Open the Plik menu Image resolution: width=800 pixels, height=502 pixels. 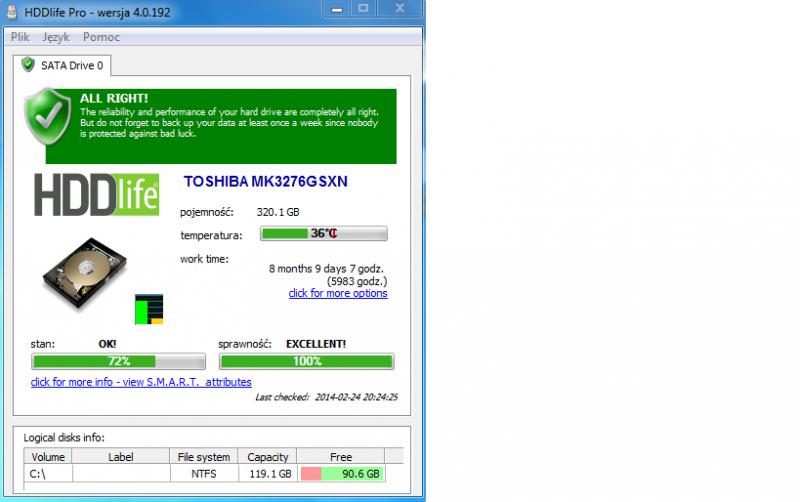tap(20, 37)
